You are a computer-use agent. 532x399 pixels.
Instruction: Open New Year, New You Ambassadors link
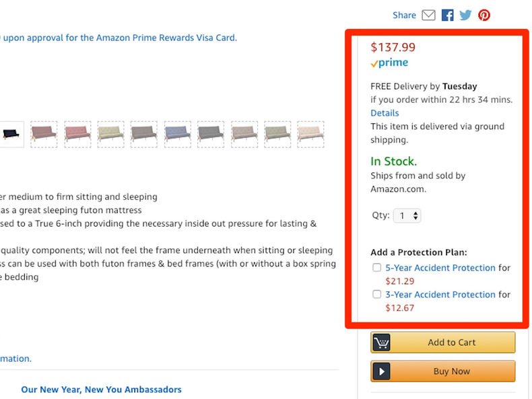tap(101, 390)
